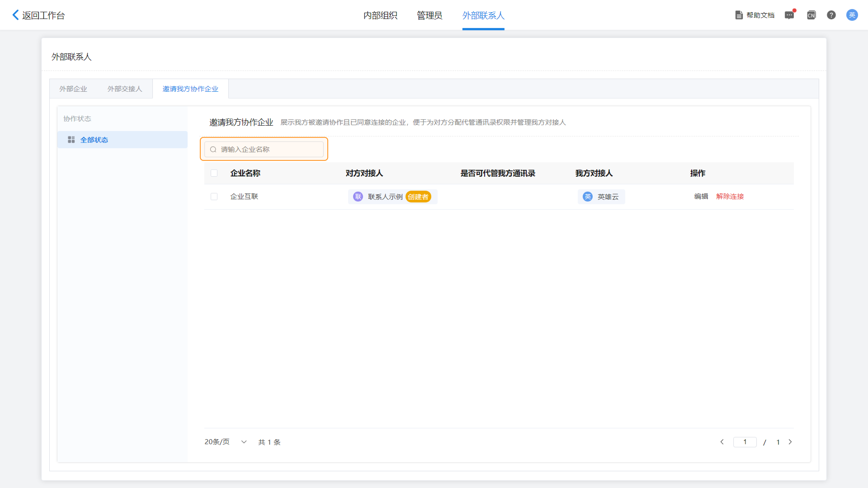Open the 外部交接人 sub tab
The height and width of the screenshot is (488, 868).
tap(125, 89)
